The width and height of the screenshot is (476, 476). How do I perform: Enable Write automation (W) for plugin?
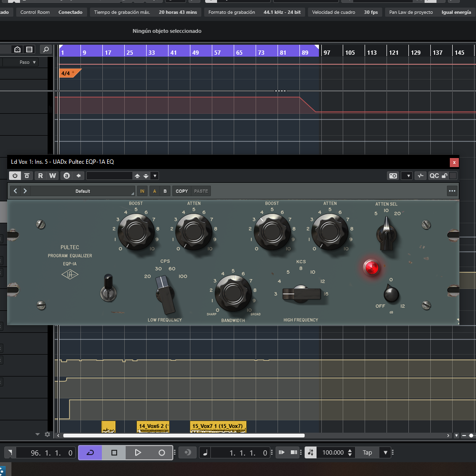[x=52, y=176]
